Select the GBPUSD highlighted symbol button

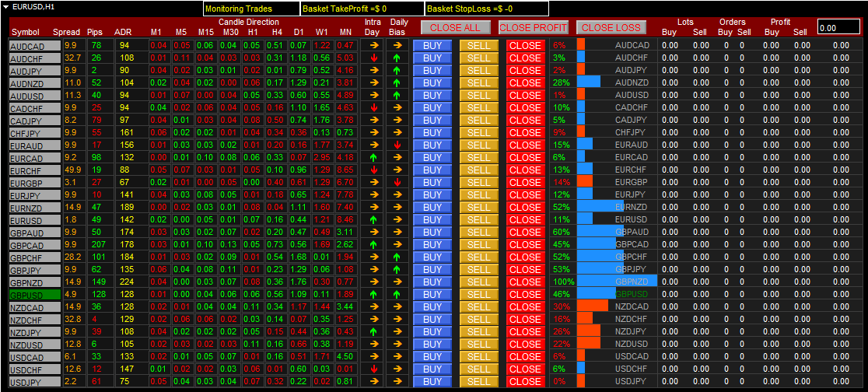tap(35, 295)
